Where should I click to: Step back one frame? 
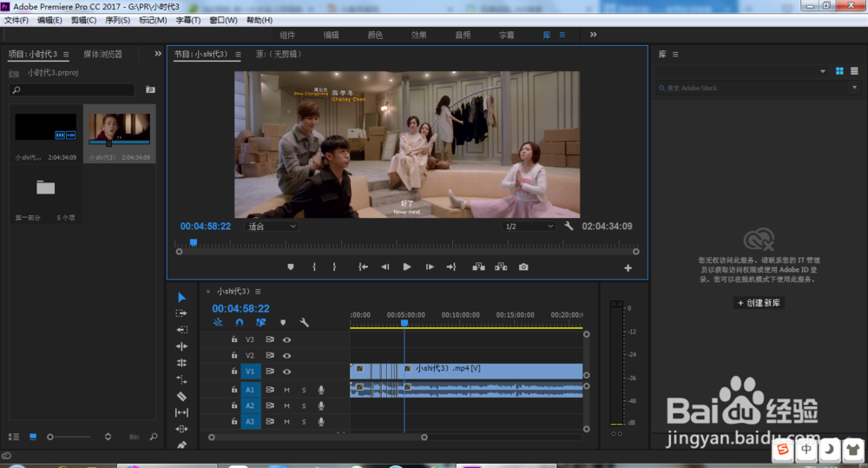385,267
